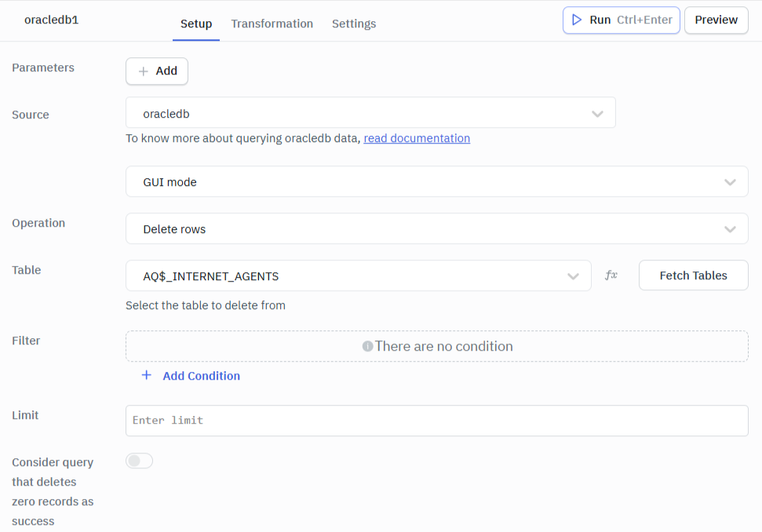Focus the Enter limit input field
Viewport: 762px width, 532px height.
point(436,421)
